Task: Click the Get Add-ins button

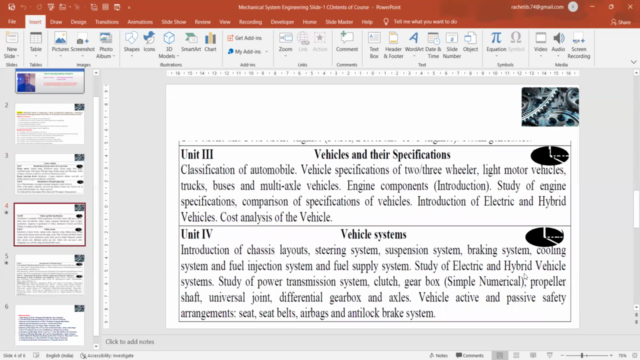Action: 244,38
